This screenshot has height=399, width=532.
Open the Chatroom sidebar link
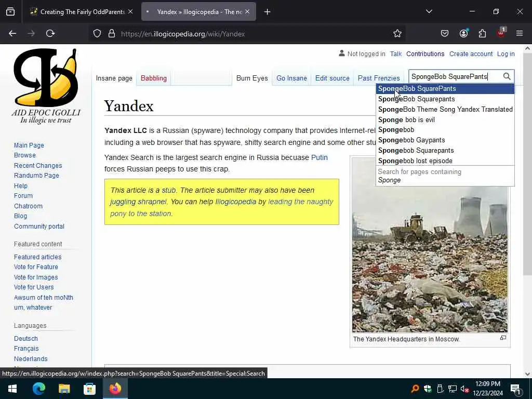(28, 206)
